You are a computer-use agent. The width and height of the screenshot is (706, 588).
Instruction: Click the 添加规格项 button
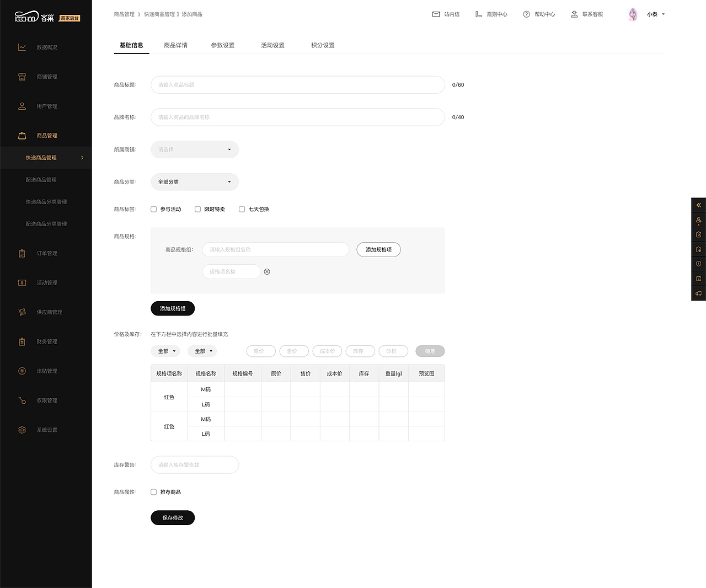(378, 249)
